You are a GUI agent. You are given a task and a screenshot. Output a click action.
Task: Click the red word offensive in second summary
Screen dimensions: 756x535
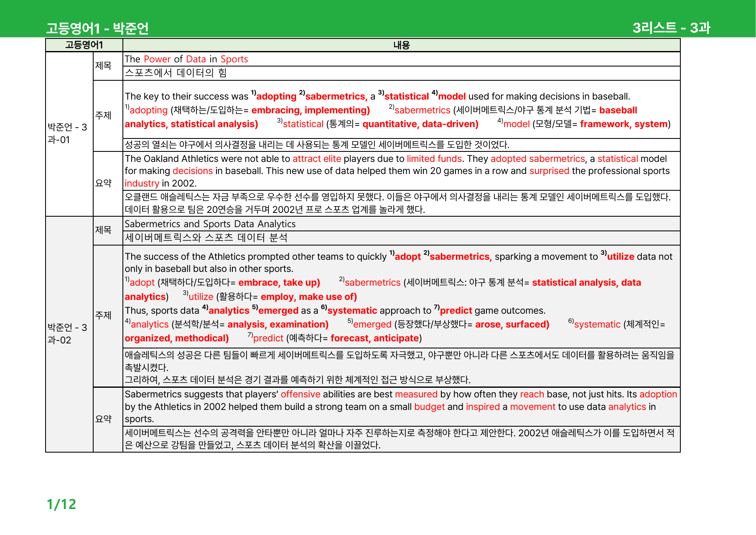[x=300, y=394]
